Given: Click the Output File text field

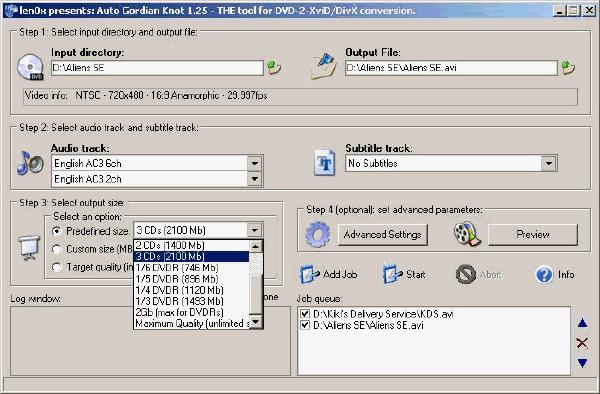Looking at the screenshot, I should [451, 68].
